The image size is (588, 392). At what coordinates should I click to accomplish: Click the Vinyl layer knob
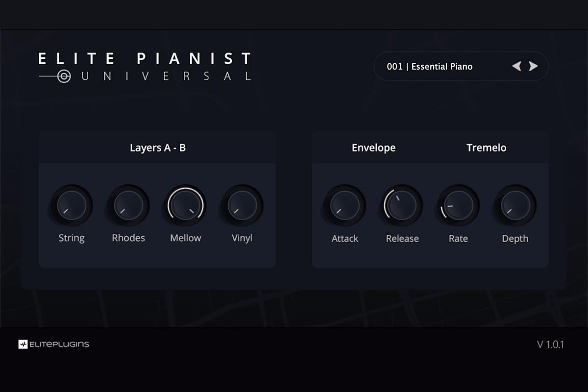[x=242, y=205]
